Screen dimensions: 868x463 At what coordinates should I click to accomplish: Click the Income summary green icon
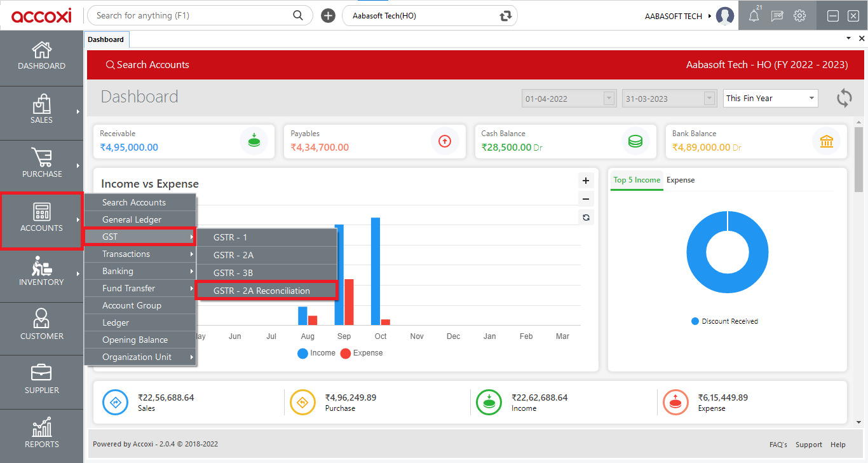tap(490, 402)
